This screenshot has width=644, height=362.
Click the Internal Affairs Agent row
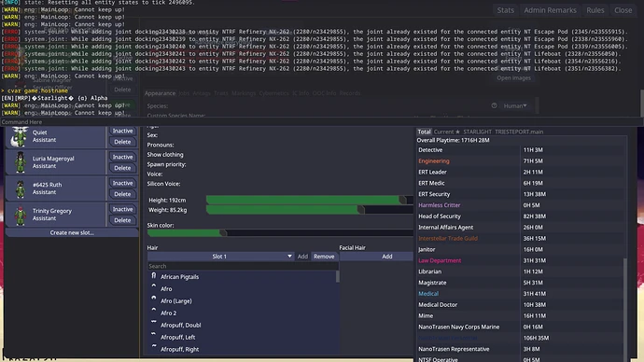coord(520,228)
